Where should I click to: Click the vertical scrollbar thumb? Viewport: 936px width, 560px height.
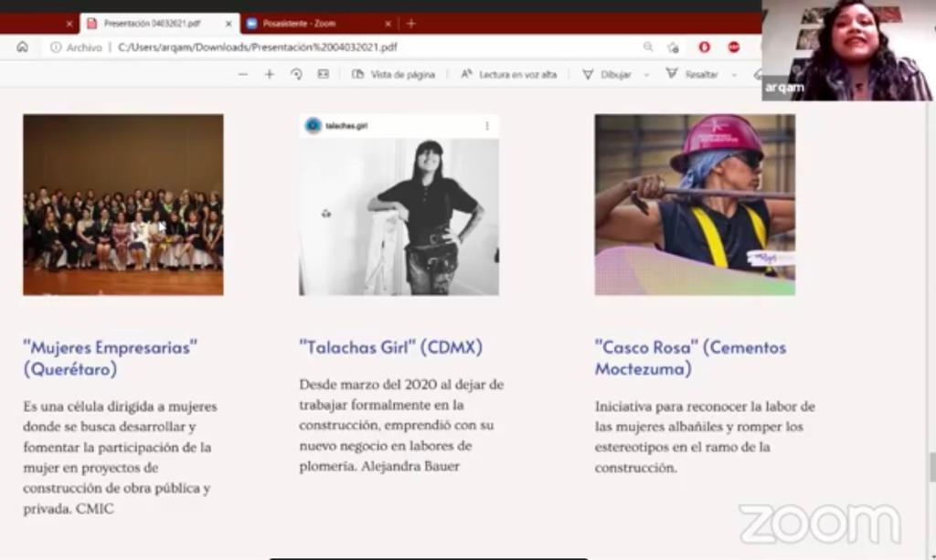(x=931, y=466)
